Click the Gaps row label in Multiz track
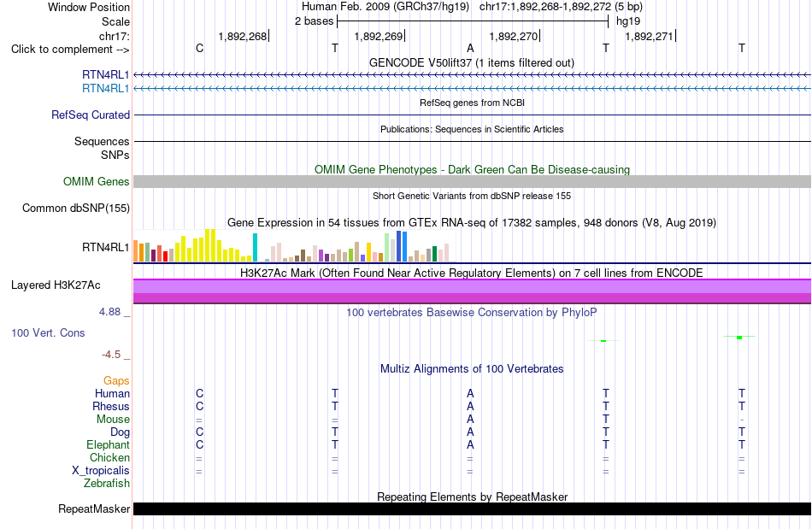812x529 pixels. tap(116, 380)
